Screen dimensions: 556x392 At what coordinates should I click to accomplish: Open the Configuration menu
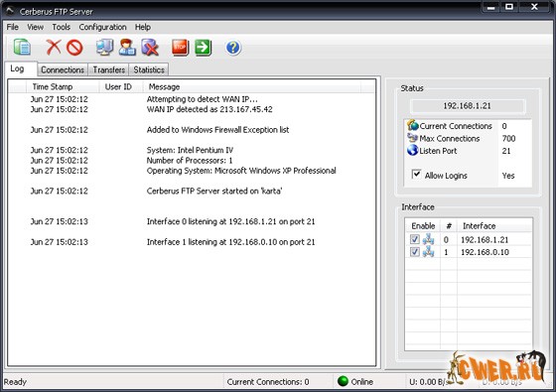pos(102,27)
